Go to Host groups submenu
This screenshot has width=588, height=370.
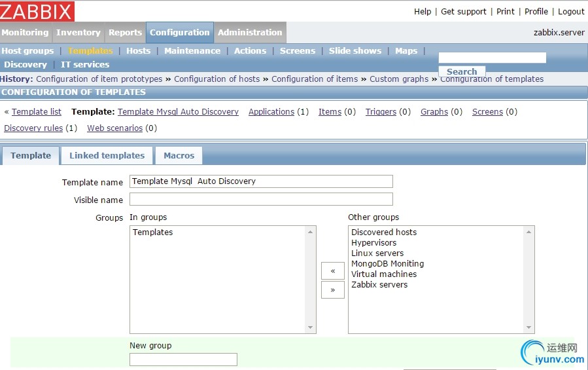pyautogui.click(x=27, y=50)
